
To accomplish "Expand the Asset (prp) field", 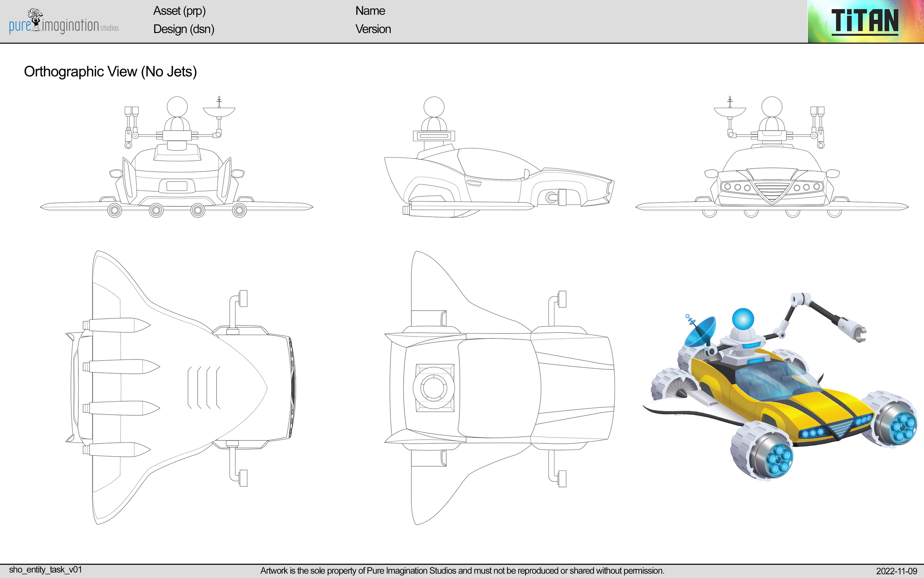I will click(x=180, y=11).
